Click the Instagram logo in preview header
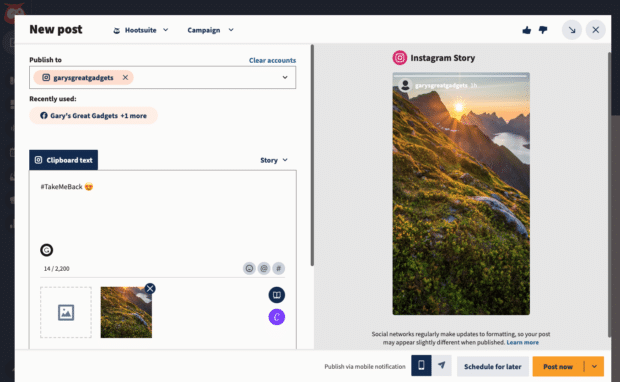This screenshot has height=382, width=620. coord(399,58)
